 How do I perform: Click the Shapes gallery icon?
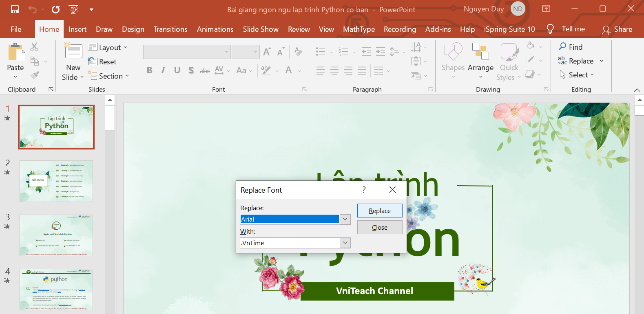[453, 52]
